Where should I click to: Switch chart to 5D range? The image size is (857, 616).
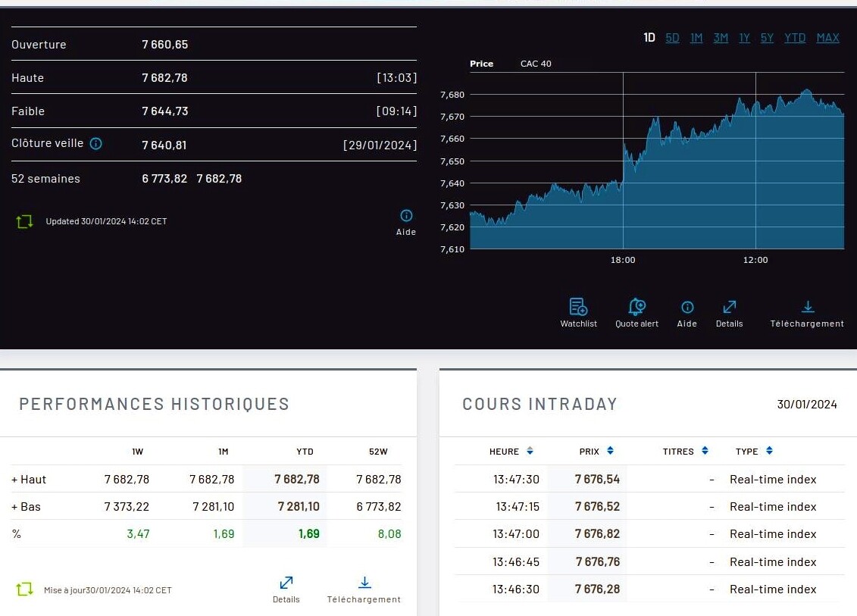pyautogui.click(x=672, y=38)
